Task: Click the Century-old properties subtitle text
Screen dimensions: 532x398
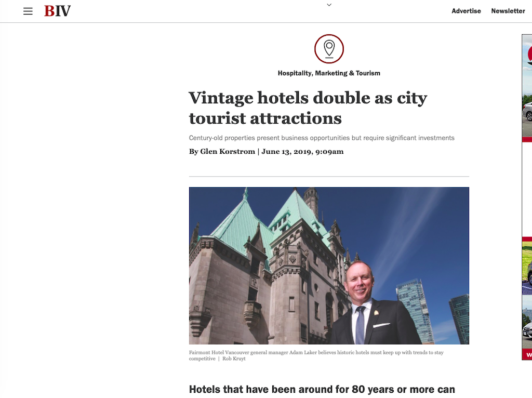Action: pos(321,138)
